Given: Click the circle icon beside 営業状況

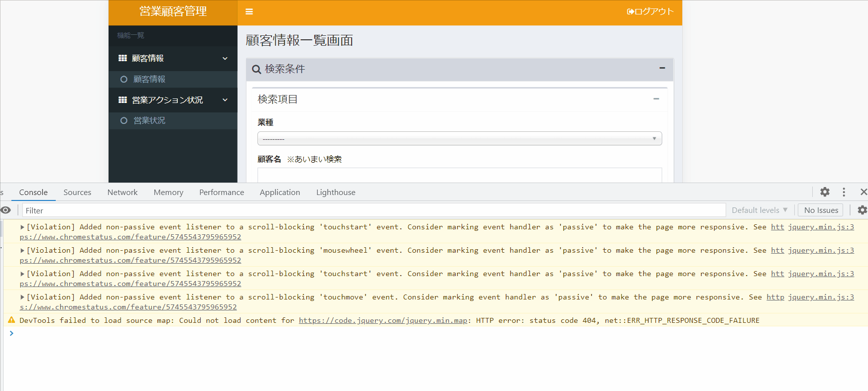Looking at the screenshot, I should coord(124,120).
